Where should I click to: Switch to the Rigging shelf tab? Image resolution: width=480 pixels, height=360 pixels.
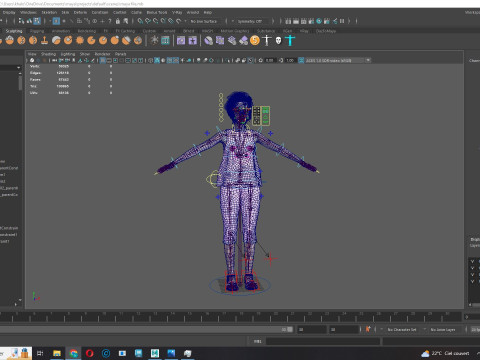37,31
